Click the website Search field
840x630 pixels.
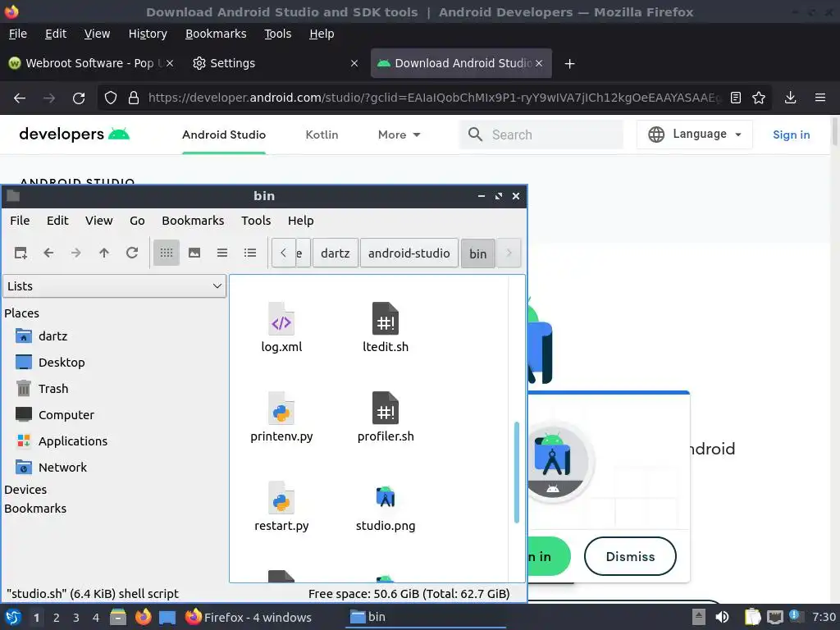541,135
